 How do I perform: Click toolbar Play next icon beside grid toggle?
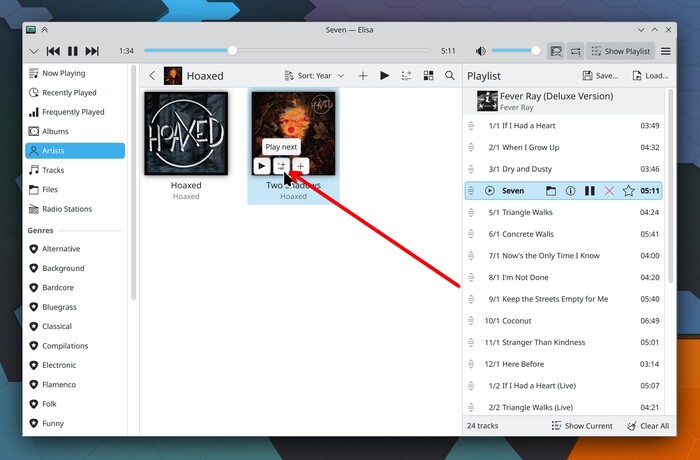[406, 76]
